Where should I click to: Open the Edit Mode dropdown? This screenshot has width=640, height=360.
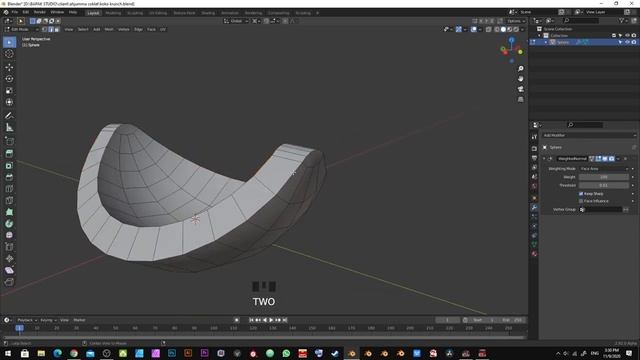21,29
